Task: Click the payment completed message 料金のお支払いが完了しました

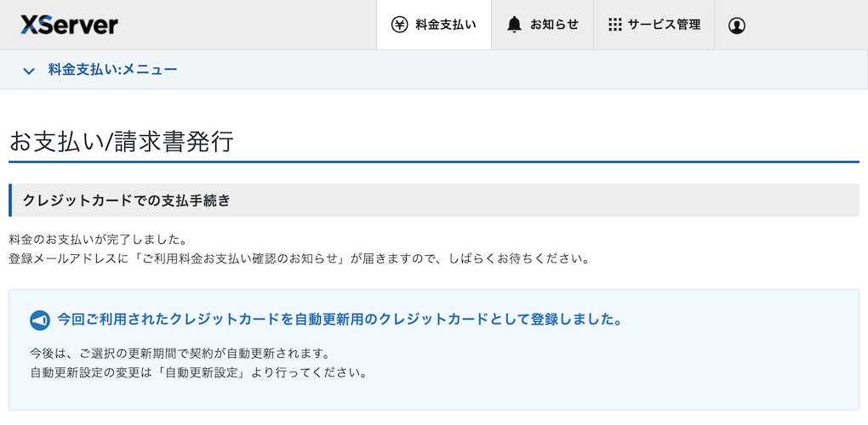Action: tap(98, 239)
